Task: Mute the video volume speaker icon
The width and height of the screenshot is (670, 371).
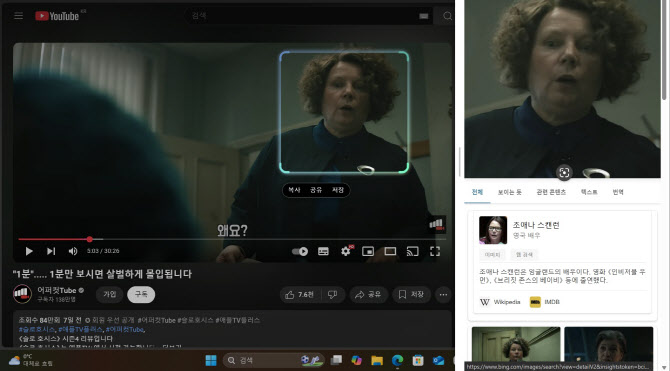Action: pos(73,251)
